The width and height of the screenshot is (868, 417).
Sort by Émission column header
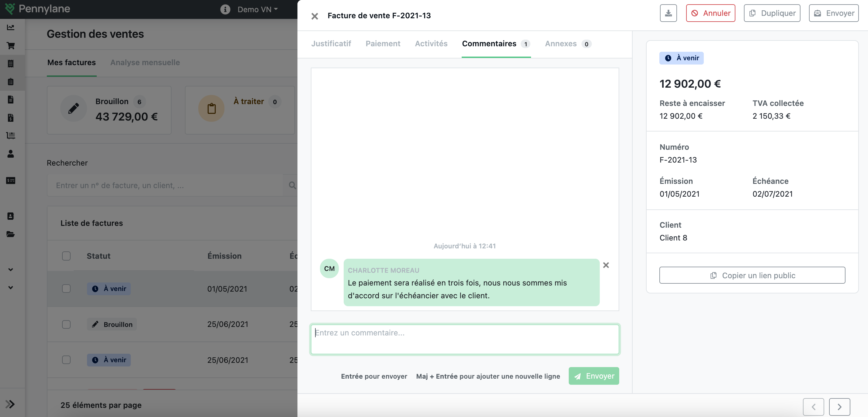224,256
